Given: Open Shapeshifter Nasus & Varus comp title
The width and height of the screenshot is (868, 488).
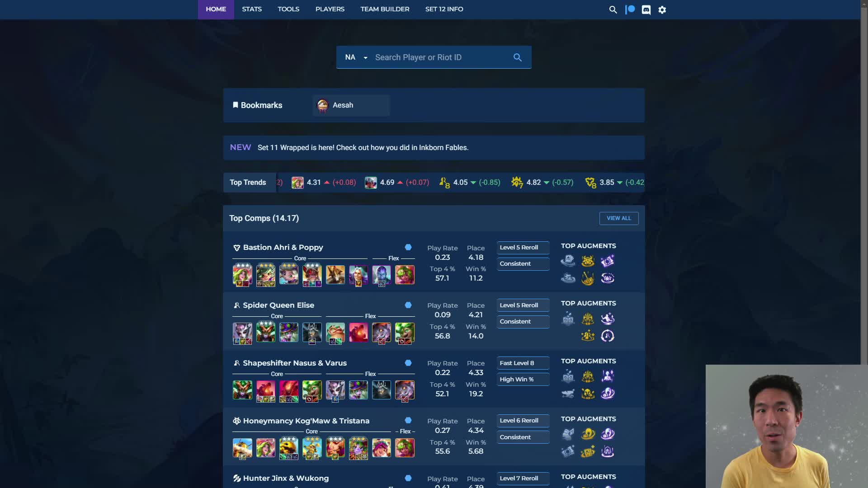Looking at the screenshot, I should (x=295, y=363).
